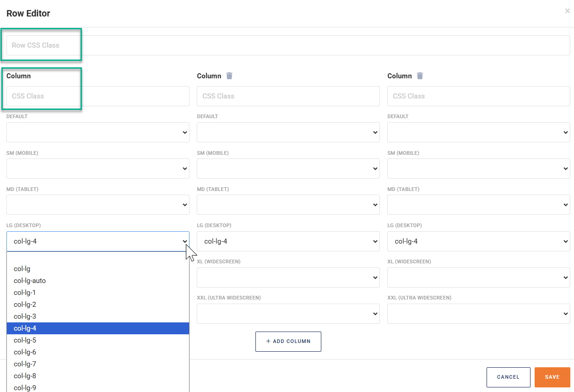Select col-lg-auto from the open list

(x=30, y=281)
